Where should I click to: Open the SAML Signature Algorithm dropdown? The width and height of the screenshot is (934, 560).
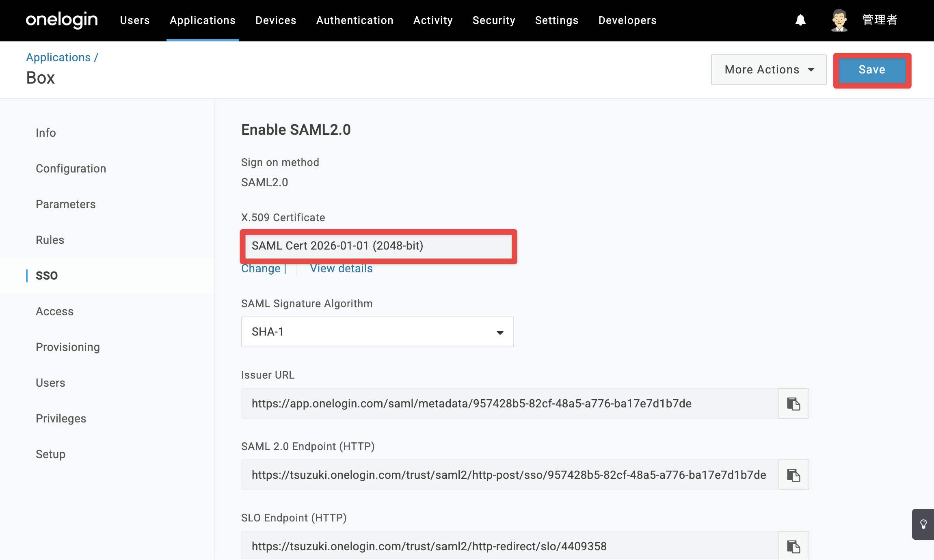click(x=378, y=332)
